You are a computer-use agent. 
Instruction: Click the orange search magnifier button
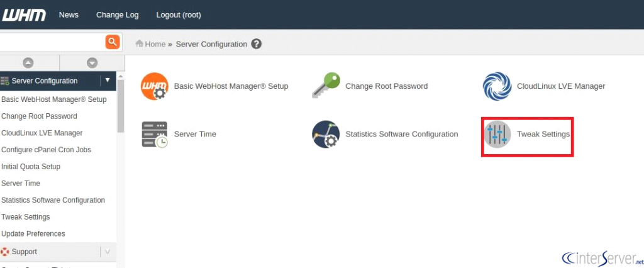coord(113,42)
